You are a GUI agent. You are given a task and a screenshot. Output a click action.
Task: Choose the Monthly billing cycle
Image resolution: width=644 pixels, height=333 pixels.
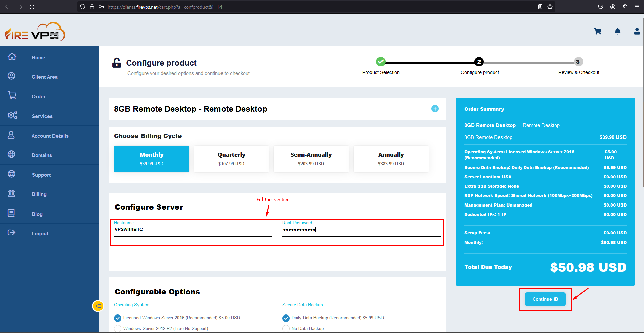152,159
